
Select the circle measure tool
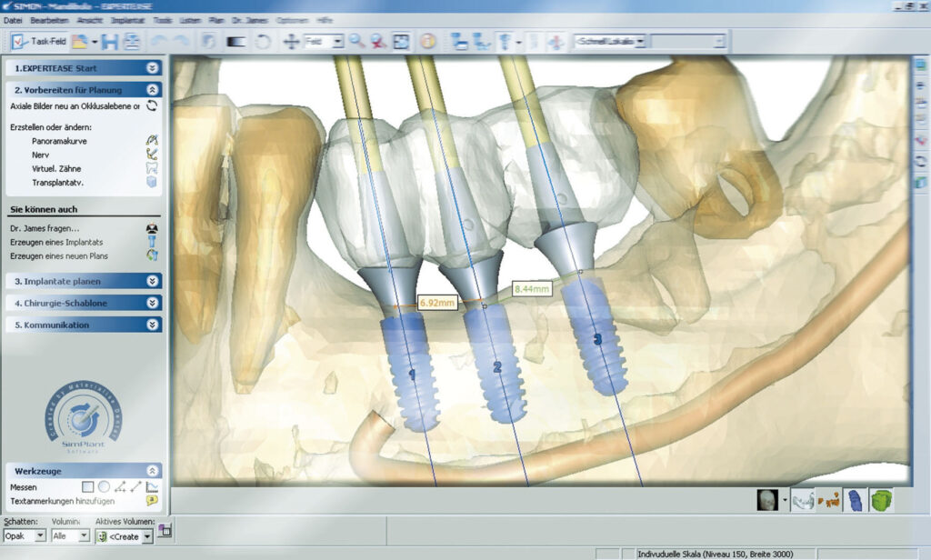point(104,487)
